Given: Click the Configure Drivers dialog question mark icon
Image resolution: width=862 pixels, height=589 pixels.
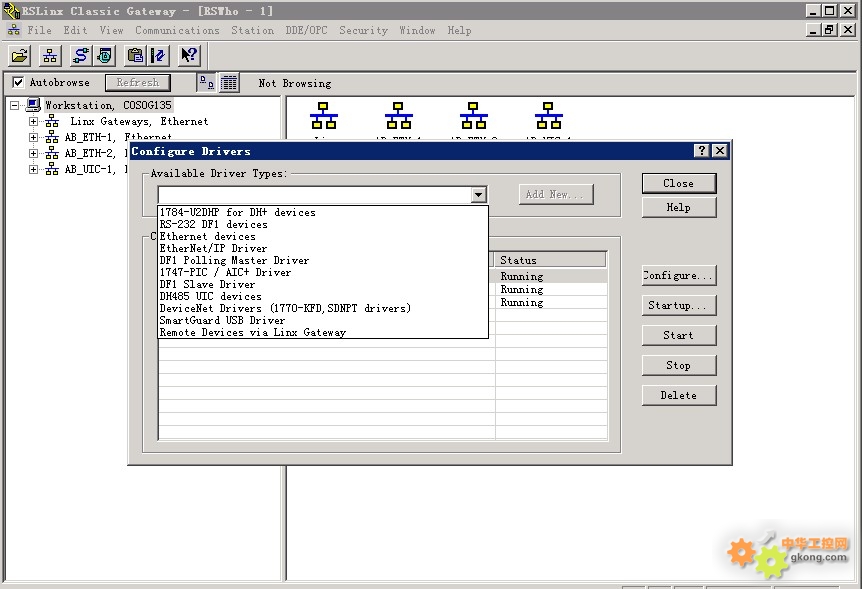Looking at the screenshot, I should click(x=701, y=151).
